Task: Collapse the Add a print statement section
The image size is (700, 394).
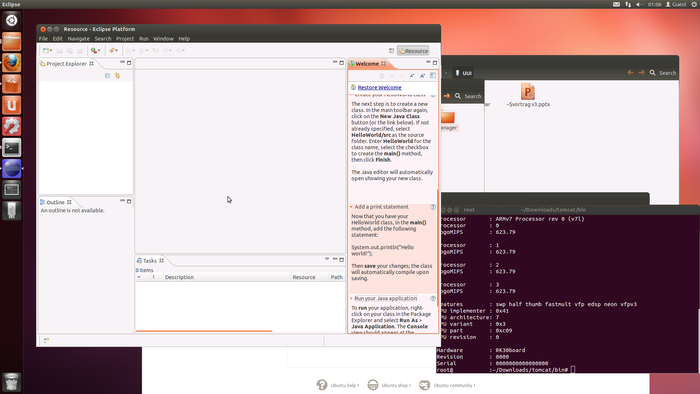Action: (x=351, y=207)
